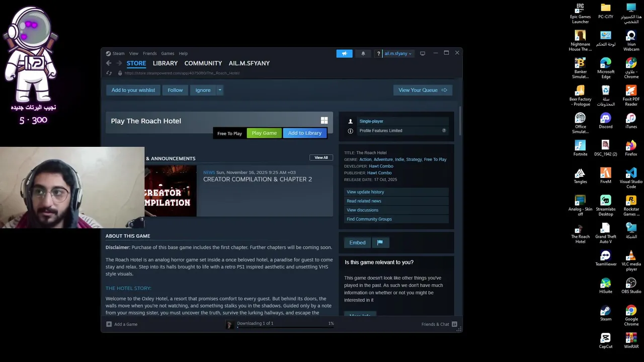Image resolution: width=644 pixels, height=362 pixels.
Task: Open FiveM desktop shortcut
Action: pos(606,176)
